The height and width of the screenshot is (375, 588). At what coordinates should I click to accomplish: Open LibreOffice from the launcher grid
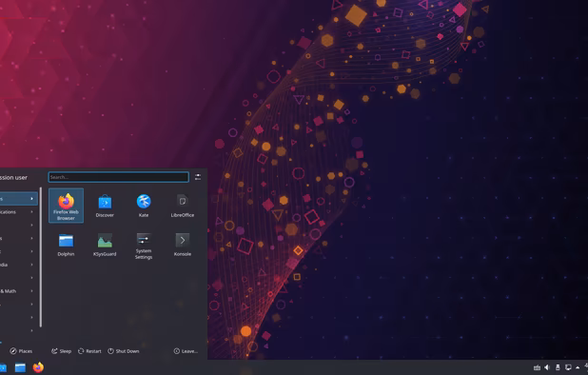tap(183, 206)
